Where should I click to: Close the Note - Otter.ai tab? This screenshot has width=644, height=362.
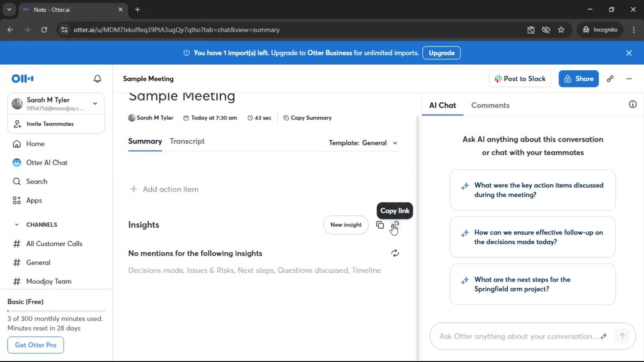point(120,9)
